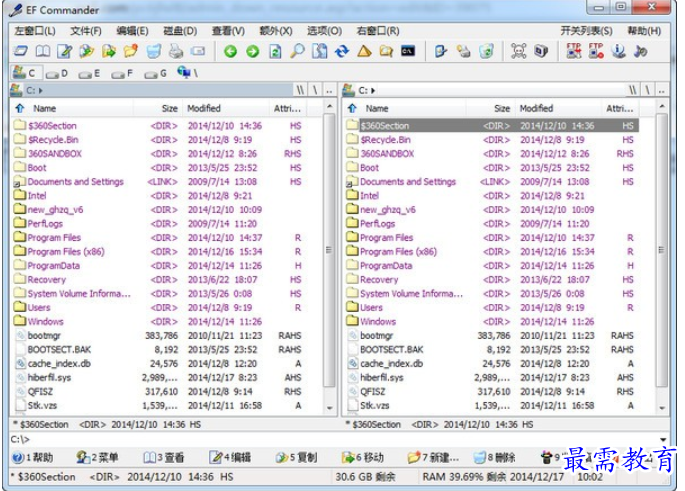Open search with magnifying glass icon

pos(297,52)
